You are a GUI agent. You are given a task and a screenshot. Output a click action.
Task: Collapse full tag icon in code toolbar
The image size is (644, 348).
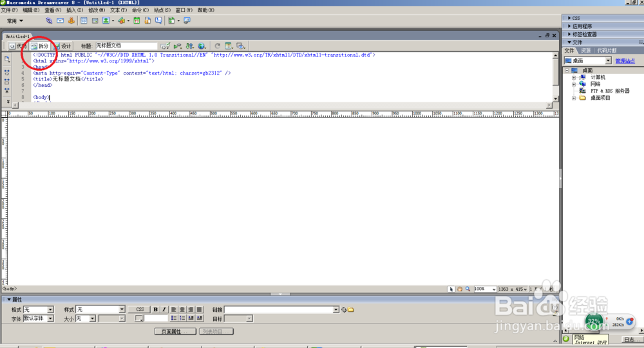point(7,72)
